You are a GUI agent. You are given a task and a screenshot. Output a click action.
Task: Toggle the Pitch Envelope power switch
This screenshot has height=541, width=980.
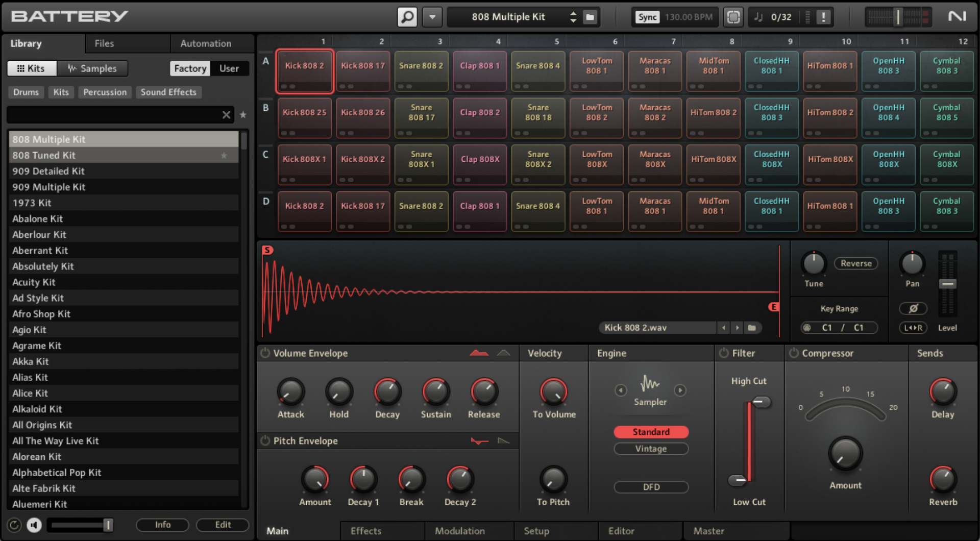click(x=265, y=441)
